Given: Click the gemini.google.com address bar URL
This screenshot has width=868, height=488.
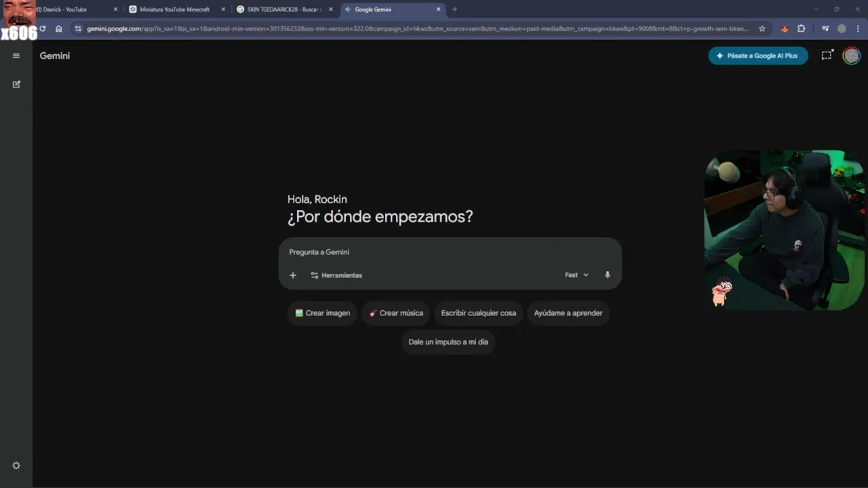Looking at the screenshot, I should [x=417, y=28].
